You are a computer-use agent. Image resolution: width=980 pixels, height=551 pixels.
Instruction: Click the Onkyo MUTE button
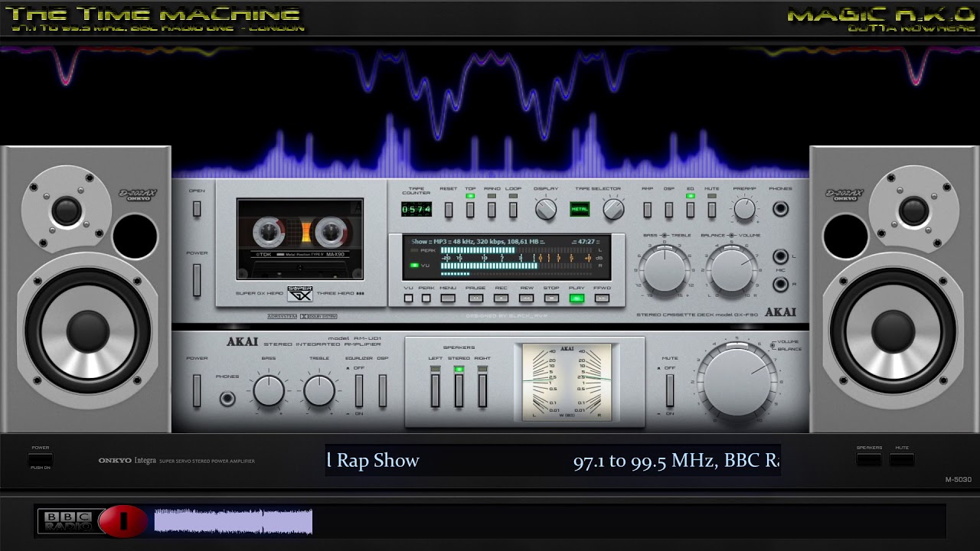(x=902, y=459)
